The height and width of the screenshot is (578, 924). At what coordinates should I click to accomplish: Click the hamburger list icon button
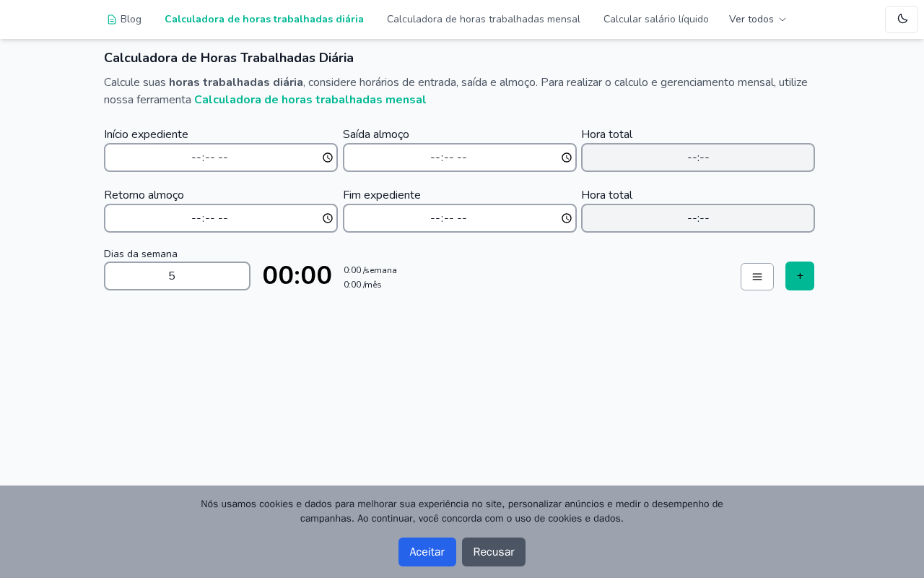[757, 277]
